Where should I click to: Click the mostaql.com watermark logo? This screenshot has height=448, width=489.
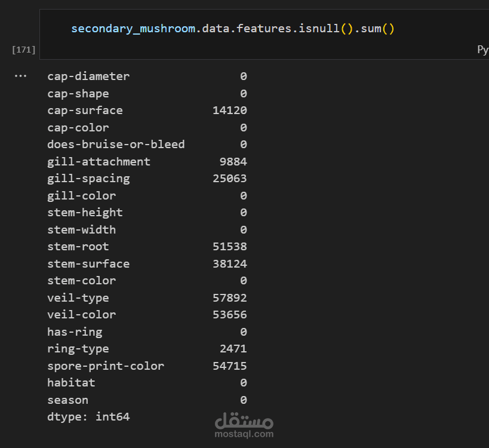pos(244,425)
